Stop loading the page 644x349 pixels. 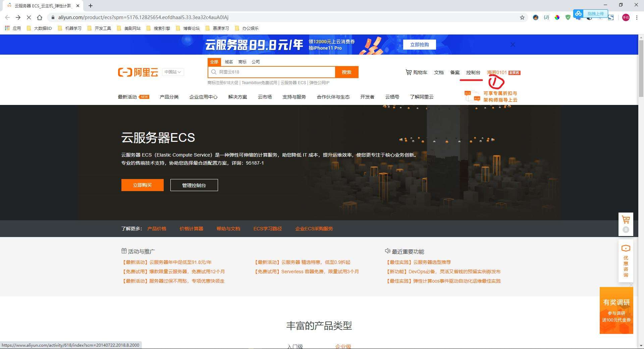[x=29, y=17]
